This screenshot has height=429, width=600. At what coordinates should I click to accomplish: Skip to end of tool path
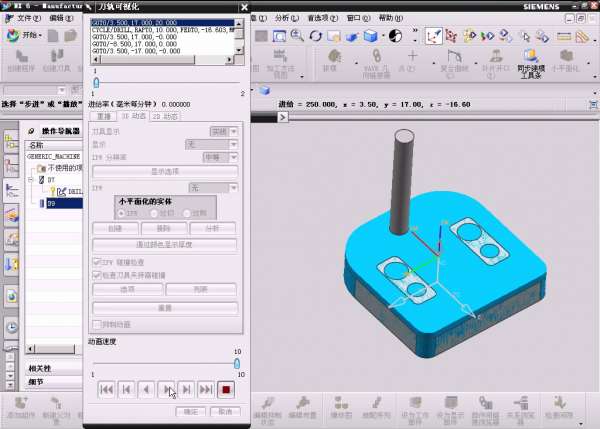[x=206, y=390]
